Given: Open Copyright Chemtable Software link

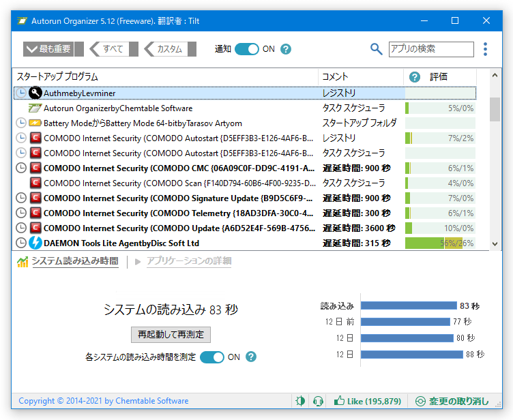Looking at the screenshot, I should [104, 401].
